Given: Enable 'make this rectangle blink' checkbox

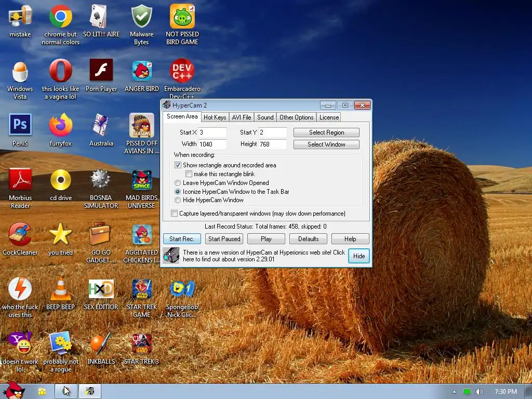Looking at the screenshot, I should point(189,174).
